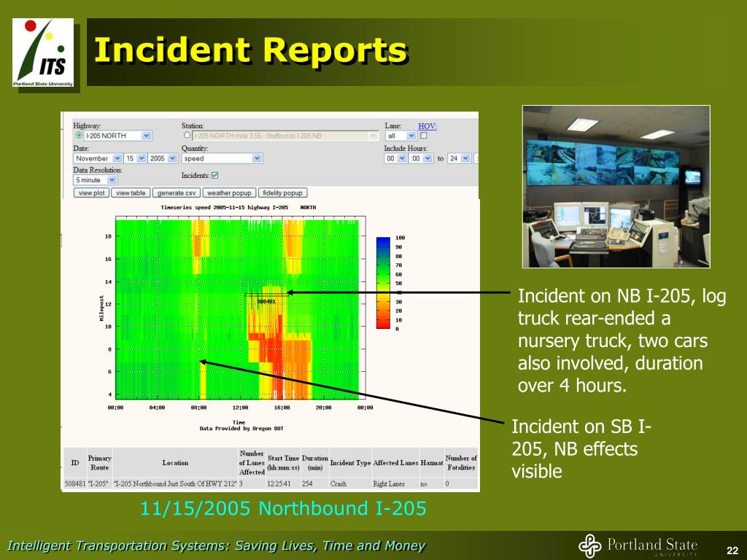Click the 'Number of Fatalities' column header
Image resolution: width=747 pixels, height=560 pixels.
(461, 463)
